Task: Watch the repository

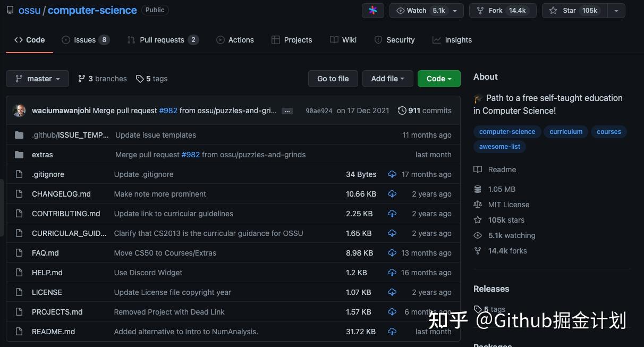Action: (x=416, y=10)
